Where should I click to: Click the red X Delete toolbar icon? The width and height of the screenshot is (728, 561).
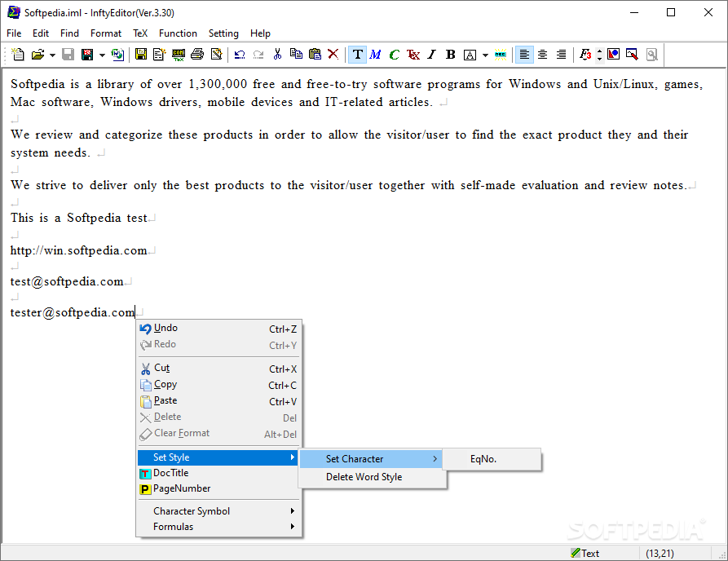click(x=333, y=55)
